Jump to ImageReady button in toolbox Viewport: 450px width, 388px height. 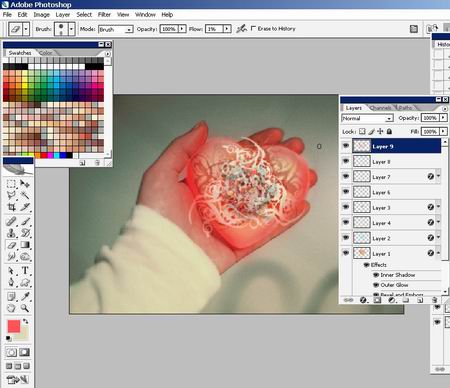coord(18,379)
